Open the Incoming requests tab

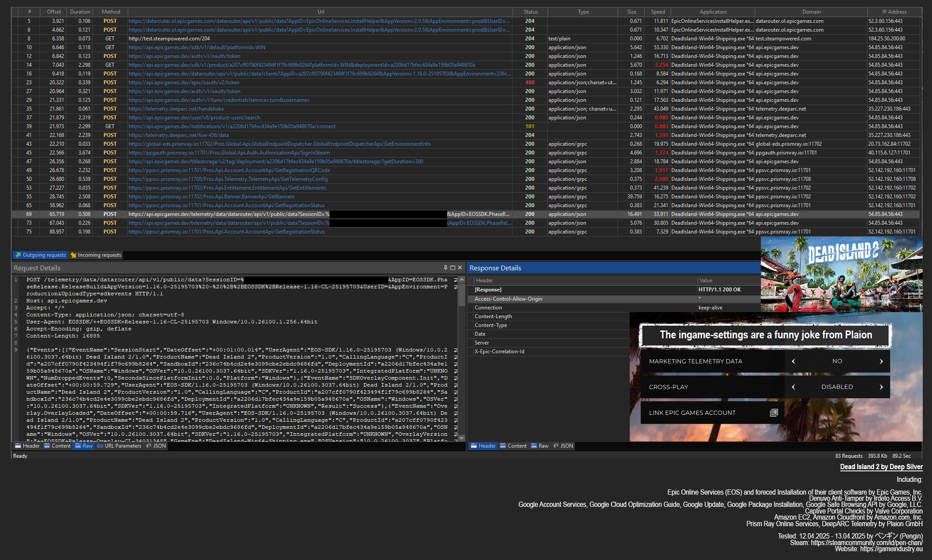[x=96, y=255]
